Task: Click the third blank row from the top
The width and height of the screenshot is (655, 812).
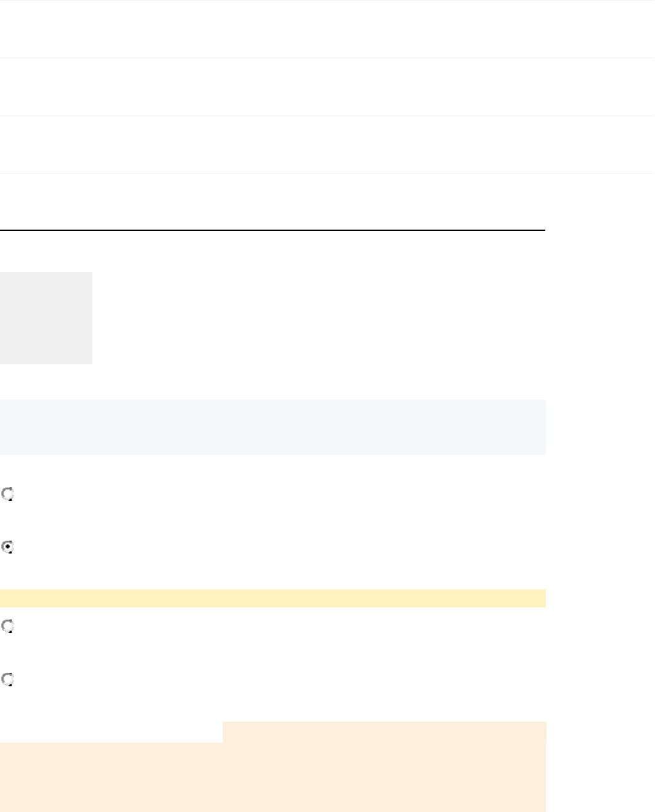Action: [x=327, y=144]
